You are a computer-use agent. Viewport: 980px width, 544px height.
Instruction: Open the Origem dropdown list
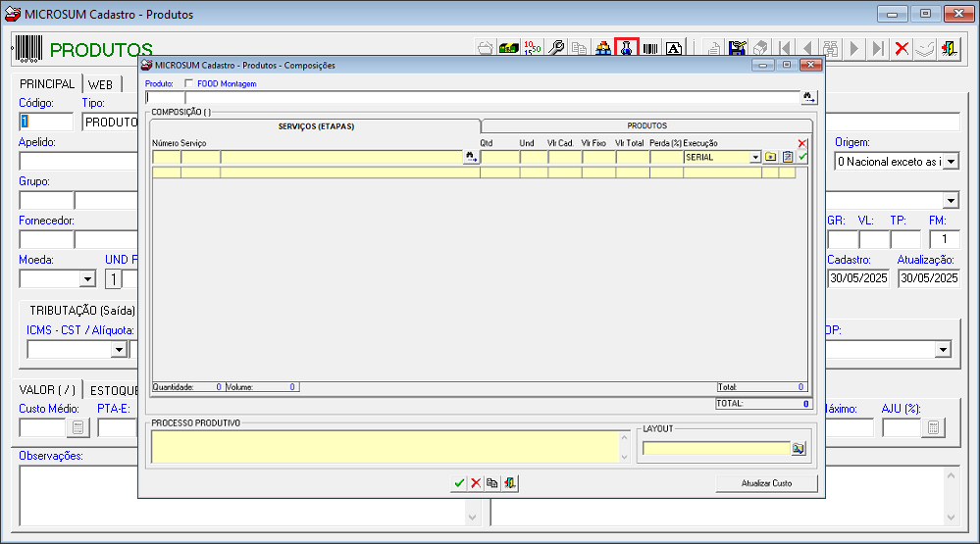click(x=950, y=161)
